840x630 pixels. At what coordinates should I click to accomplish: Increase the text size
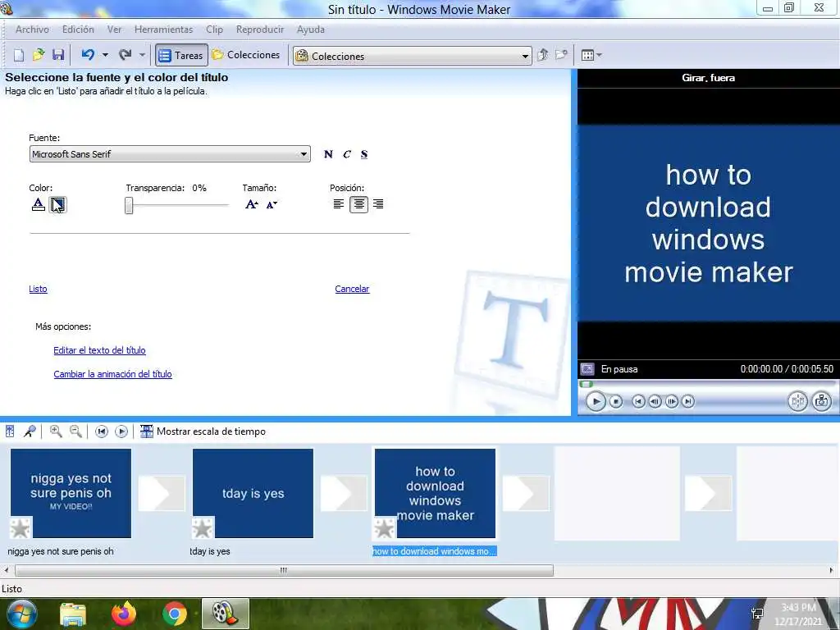click(252, 204)
